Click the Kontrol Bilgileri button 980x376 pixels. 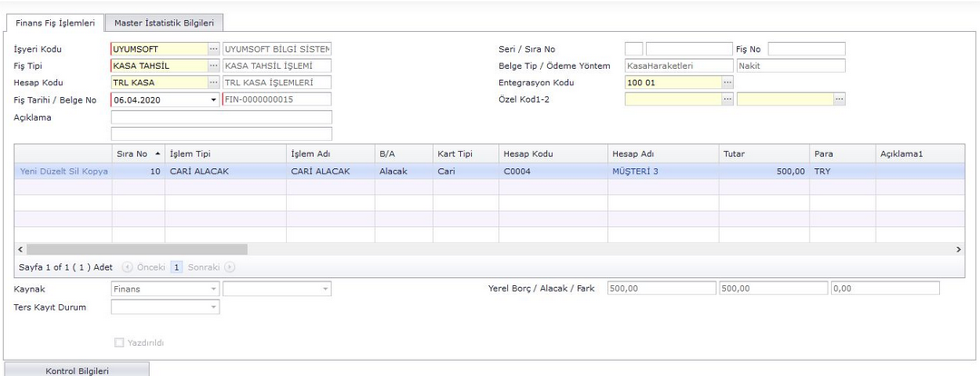click(x=76, y=371)
